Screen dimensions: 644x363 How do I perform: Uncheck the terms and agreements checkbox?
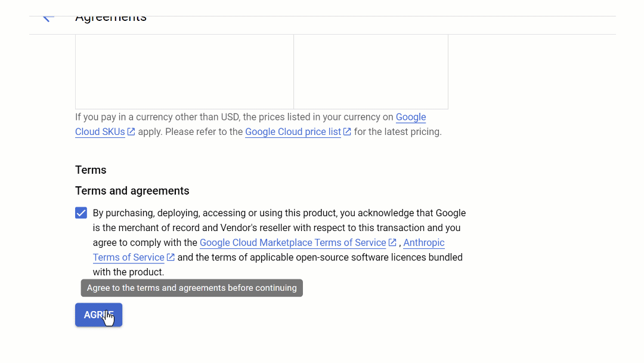[x=81, y=213]
